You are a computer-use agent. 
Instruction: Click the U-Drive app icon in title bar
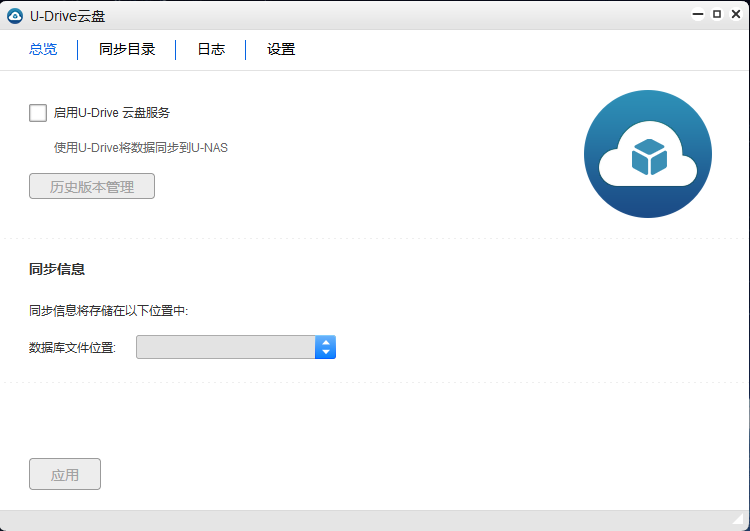15,16
